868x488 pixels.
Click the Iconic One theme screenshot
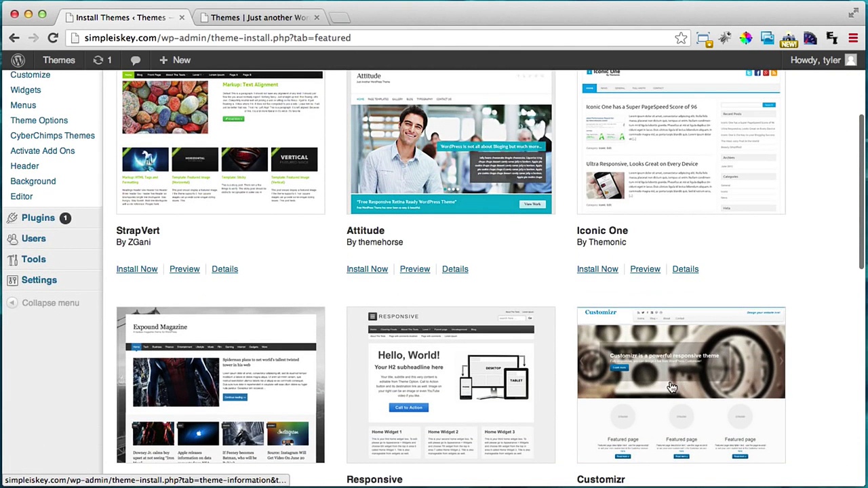(x=681, y=142)
